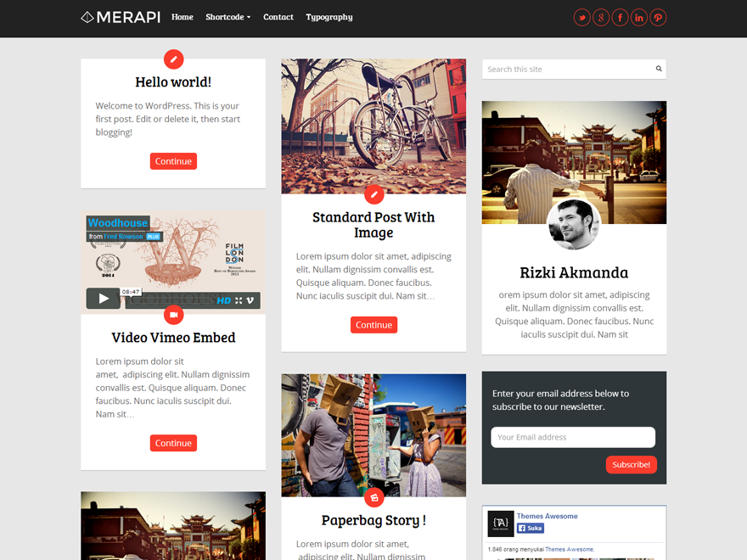Screen dimensions: 747x560
Task: Like the page with the Suka button
Action: tap(530, 527)
